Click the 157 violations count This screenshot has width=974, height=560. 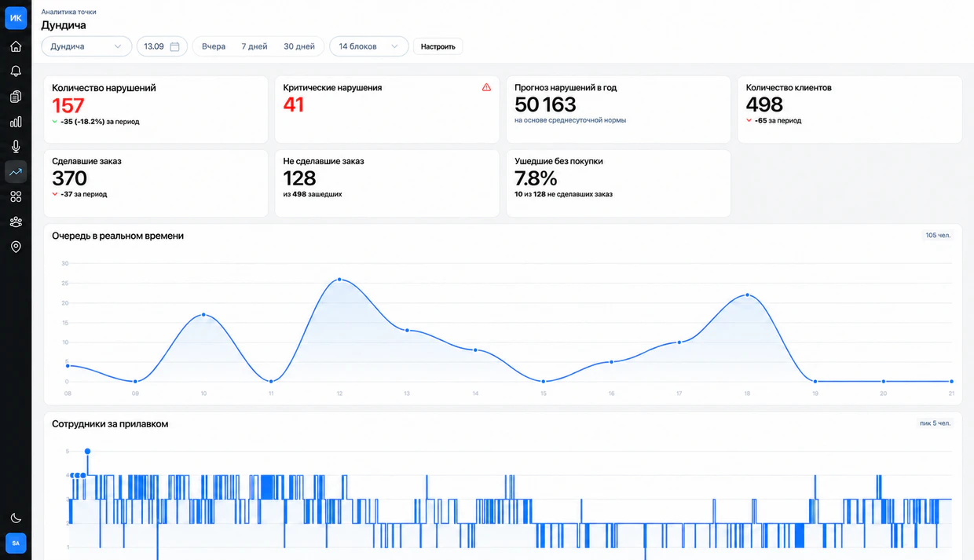(68, 104)
